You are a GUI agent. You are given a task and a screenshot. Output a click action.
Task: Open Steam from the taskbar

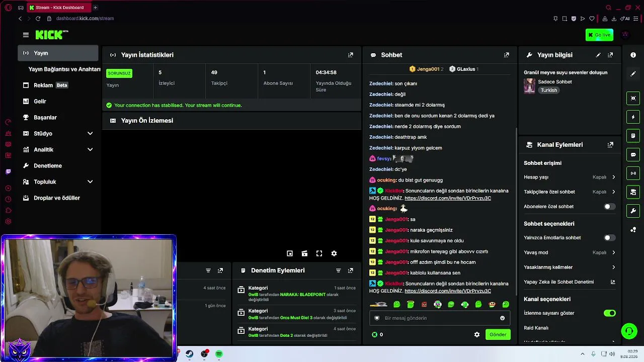coord(189,354)
